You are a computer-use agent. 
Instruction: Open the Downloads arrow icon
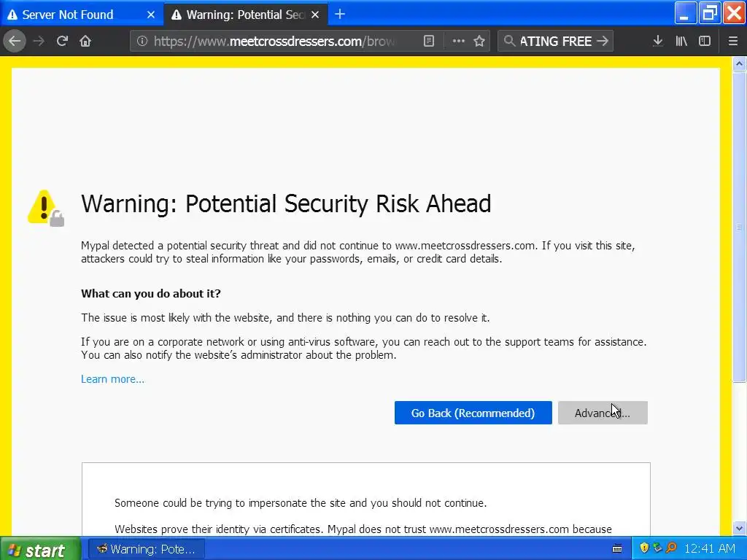pyautogui.click(x=657, y=41)
